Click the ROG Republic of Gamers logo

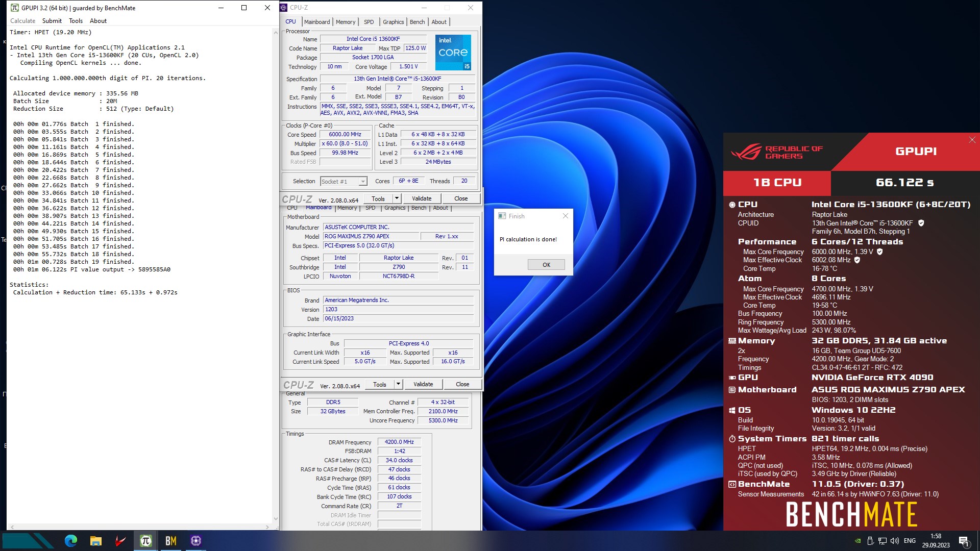coord(777,152)
